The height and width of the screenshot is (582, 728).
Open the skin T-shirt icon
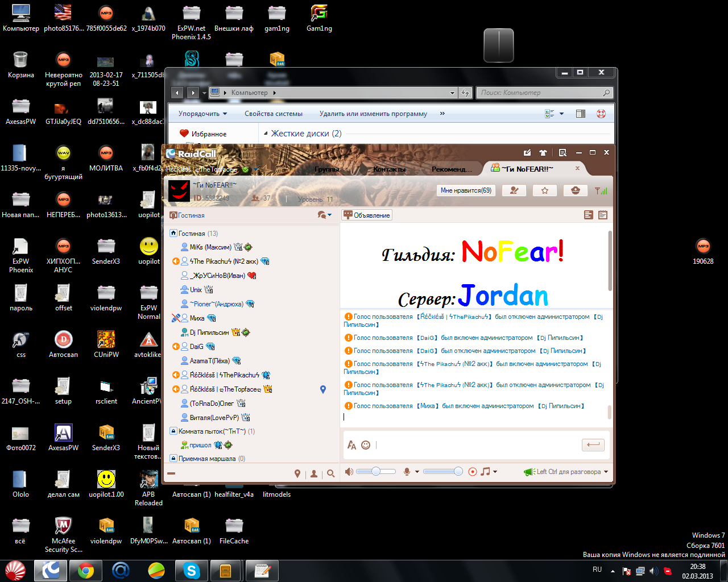click(543, 153)
